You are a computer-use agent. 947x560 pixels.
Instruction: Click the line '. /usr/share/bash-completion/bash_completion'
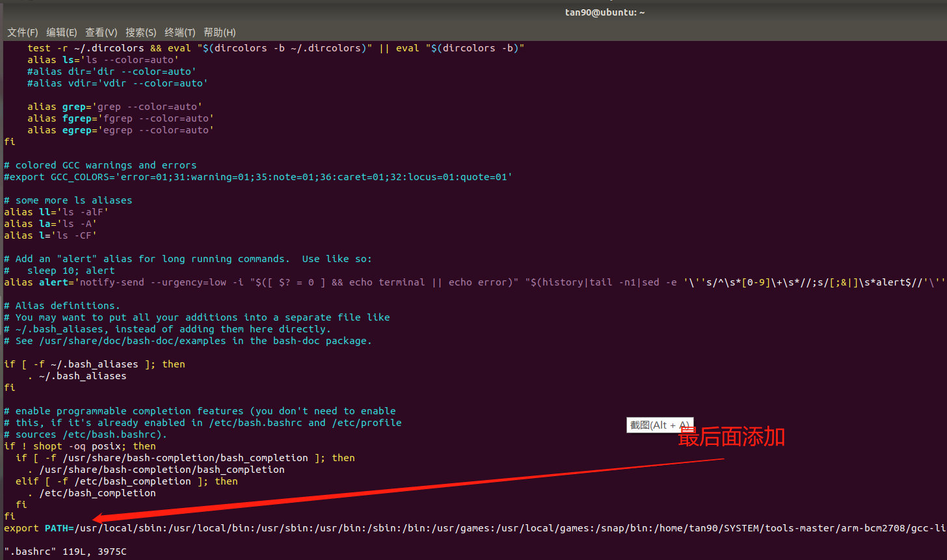pyautogui.click(x=156, y=470)
